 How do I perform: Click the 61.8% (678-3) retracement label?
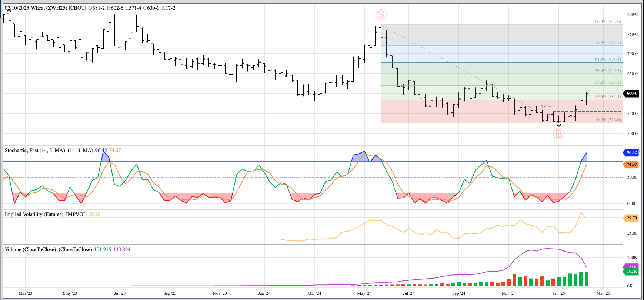tap(608, 59)
